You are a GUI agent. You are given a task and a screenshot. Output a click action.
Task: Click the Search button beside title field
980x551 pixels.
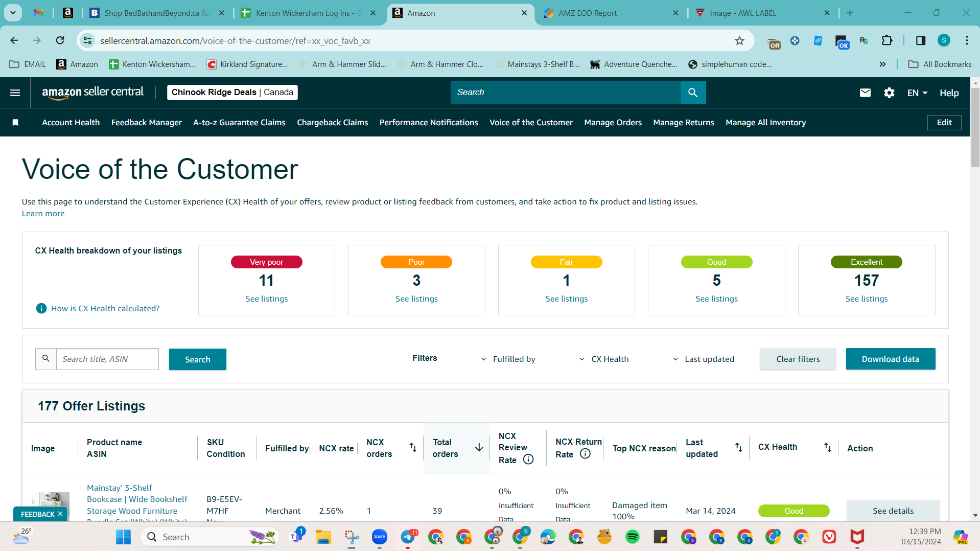[x=198, y=359]
